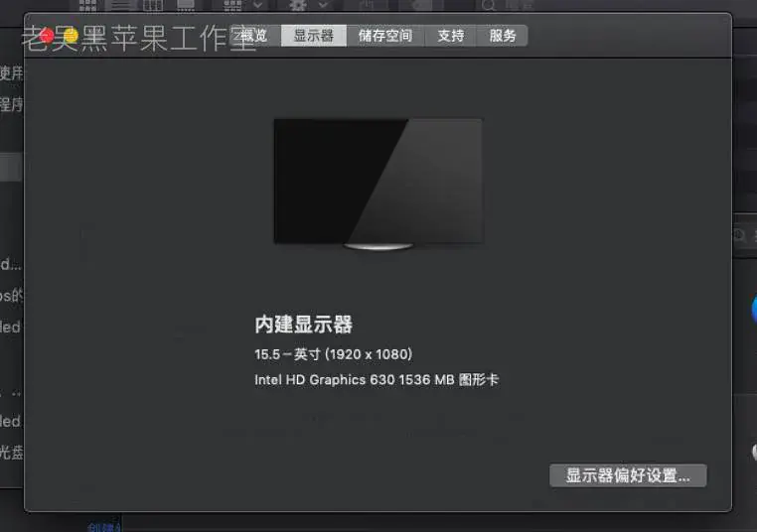Select the 服务 tab
This screenshot has height=532, width=757.
click(x=502, y=36)
